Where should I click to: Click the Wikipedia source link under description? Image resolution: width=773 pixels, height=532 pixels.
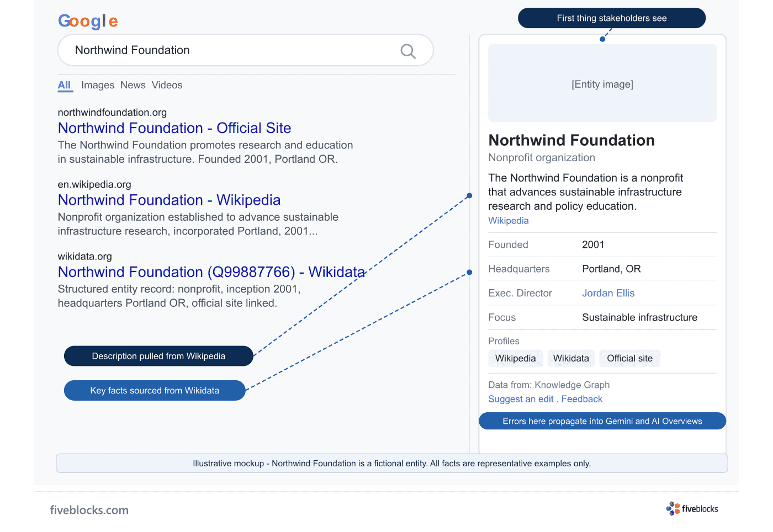pos(509,221)
